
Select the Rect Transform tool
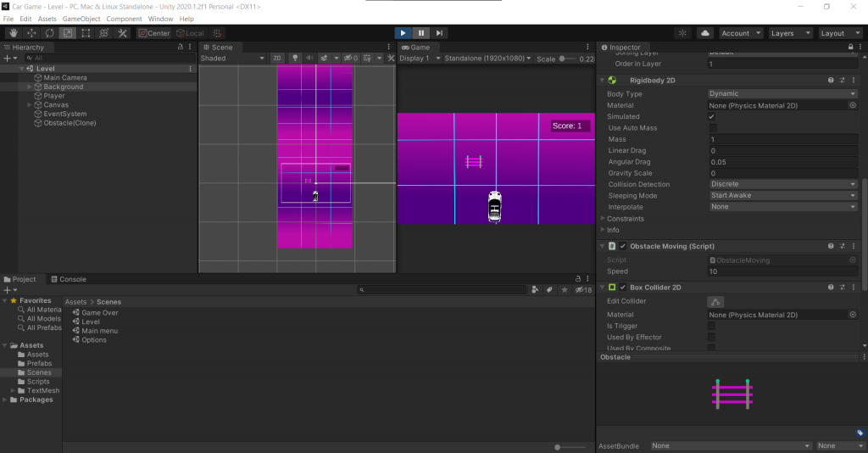(x=86, y=33)
